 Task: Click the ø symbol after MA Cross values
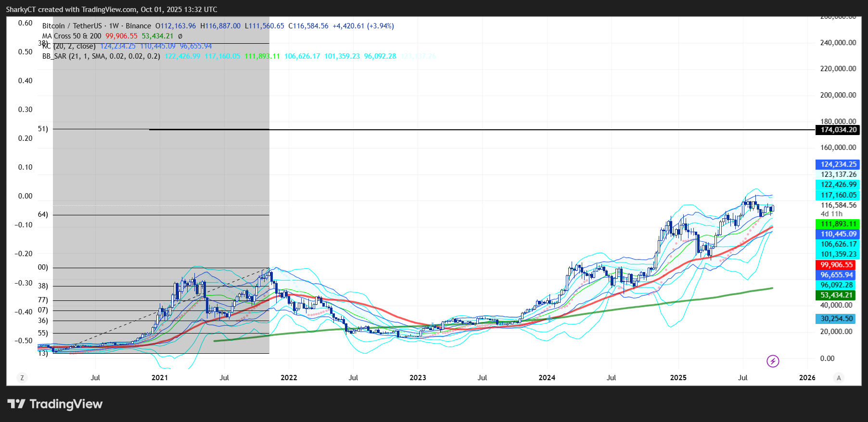[180, 36]
